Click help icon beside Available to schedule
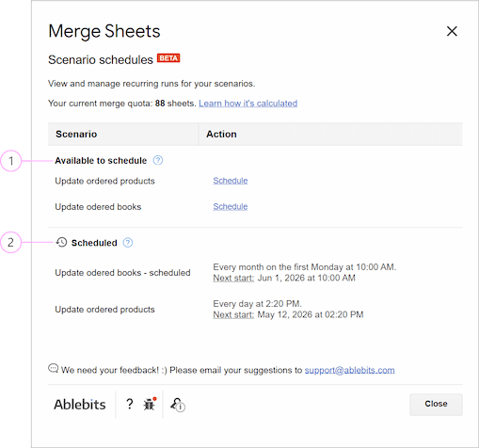The height and width of the screenshot is (448, 479). pos(158,160)
